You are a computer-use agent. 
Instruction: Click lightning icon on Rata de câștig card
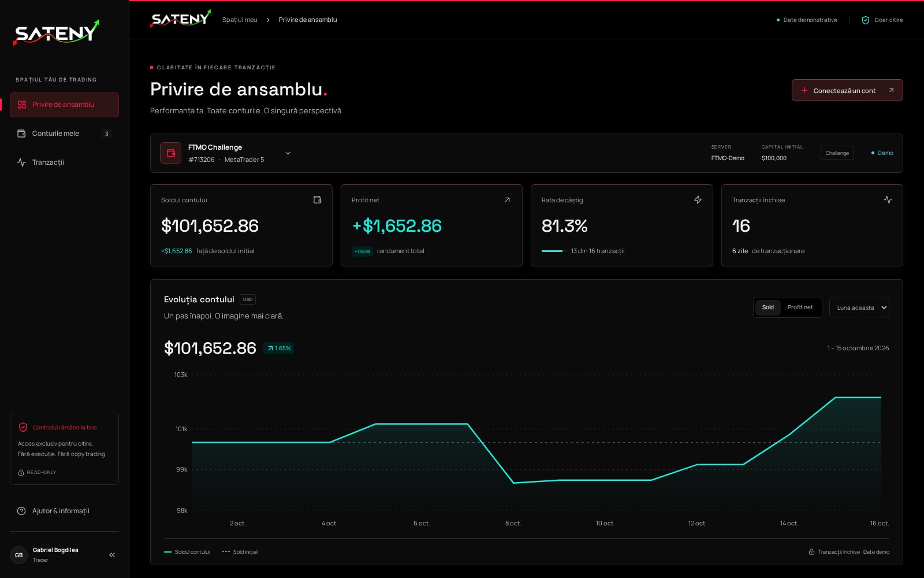coord(698,200)
